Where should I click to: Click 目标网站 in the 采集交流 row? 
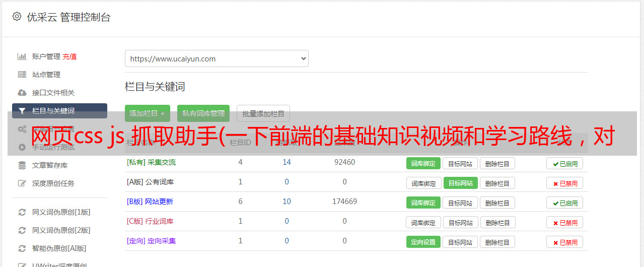460,163
